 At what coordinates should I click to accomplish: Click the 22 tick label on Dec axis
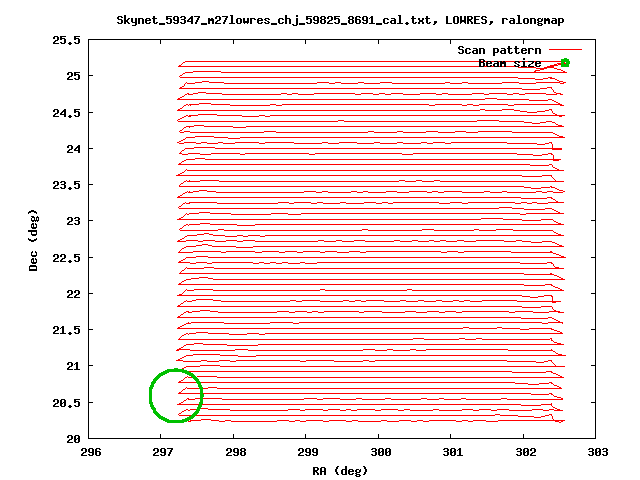click(73, 294)
